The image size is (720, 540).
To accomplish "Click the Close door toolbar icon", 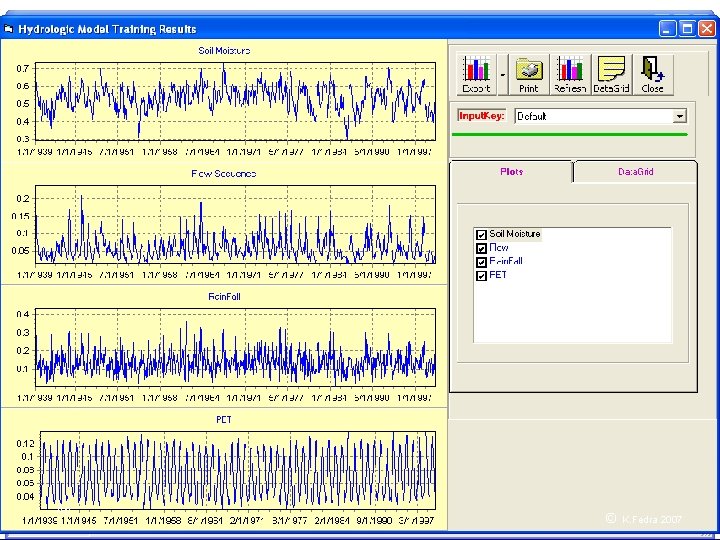I will point(652,72).
